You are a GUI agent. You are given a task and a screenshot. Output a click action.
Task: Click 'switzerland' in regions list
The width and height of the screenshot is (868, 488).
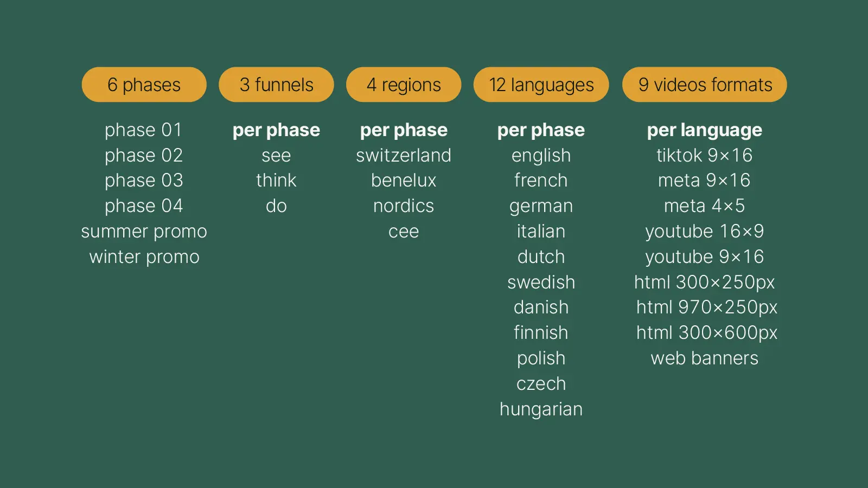[404, 156]
